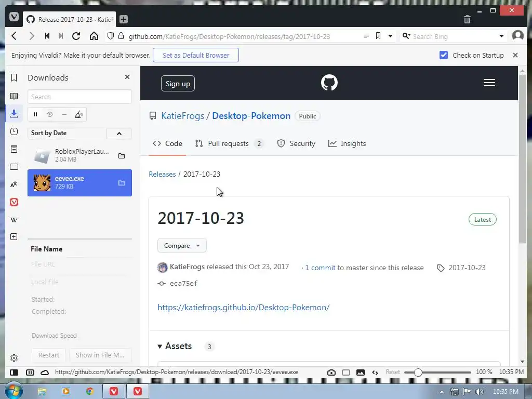Switch to the Security tab
The image size is (532, 399).
(x=296, y=143)
